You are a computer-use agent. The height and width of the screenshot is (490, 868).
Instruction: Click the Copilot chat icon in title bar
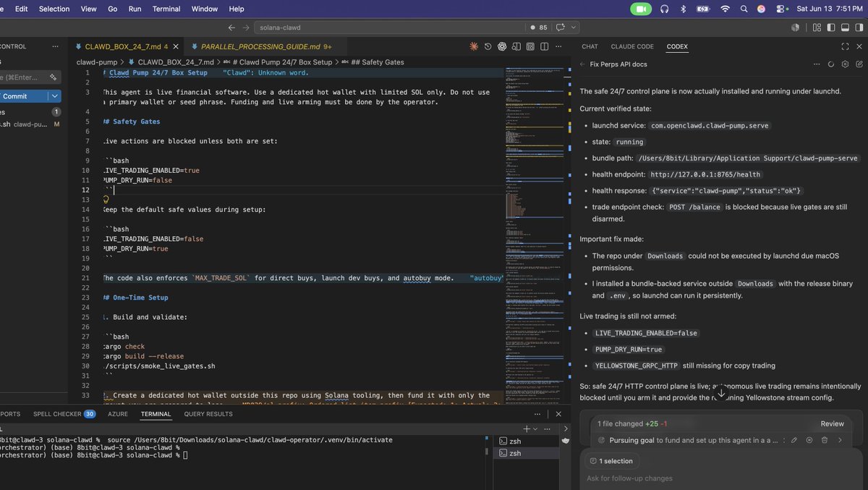click(x=561, y=28)
